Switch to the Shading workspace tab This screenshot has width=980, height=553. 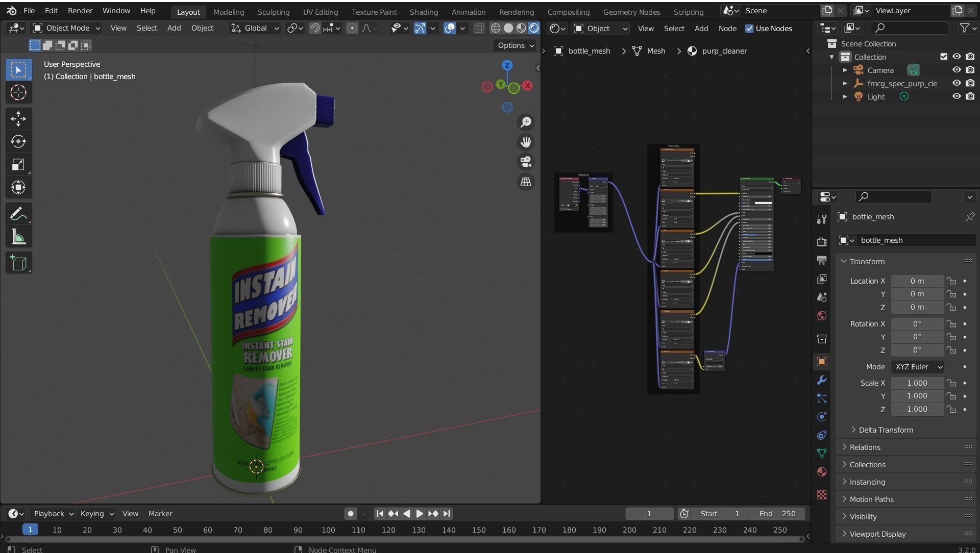click(x=424, y=12)
